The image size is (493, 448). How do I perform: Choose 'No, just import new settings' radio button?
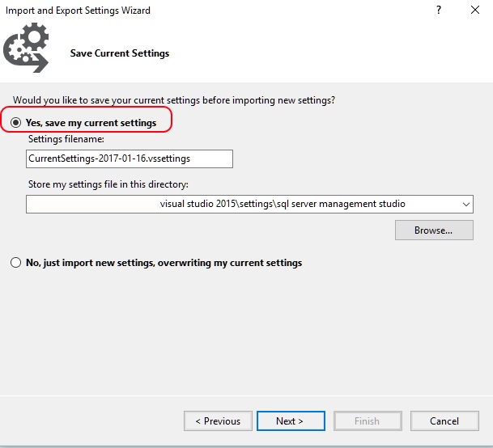[16, 263]
